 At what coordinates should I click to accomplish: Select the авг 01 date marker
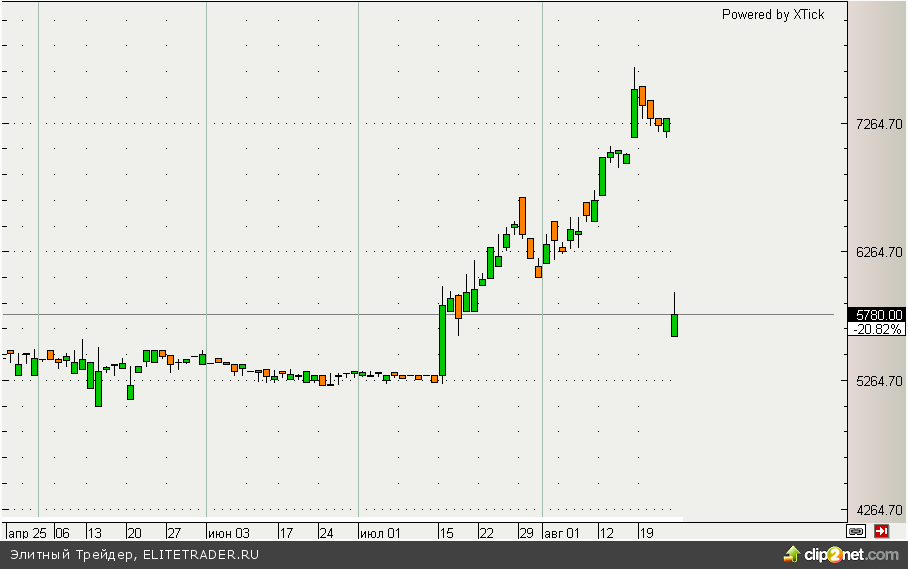(x=562, y=532)
